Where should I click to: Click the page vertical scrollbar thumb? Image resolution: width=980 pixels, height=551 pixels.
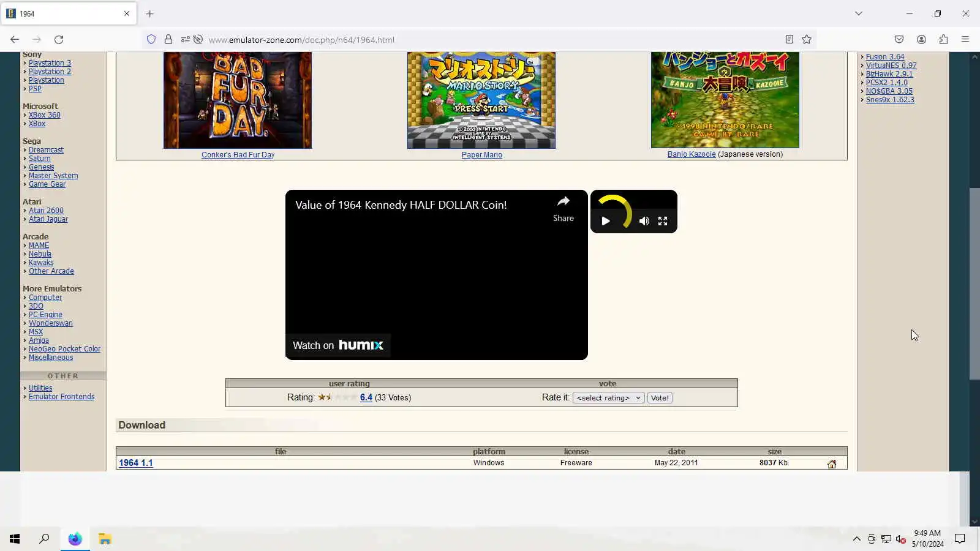[x=974, y=284]
